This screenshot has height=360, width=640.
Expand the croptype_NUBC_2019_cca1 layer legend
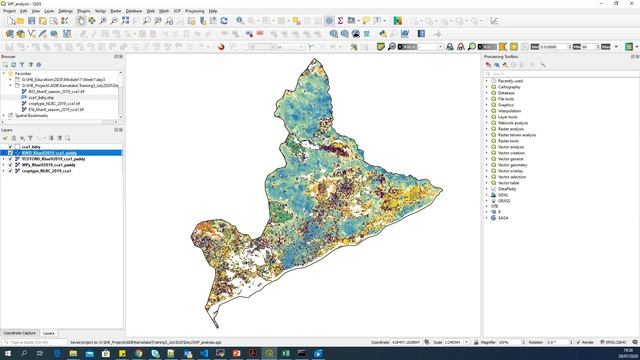coord(4,171)
